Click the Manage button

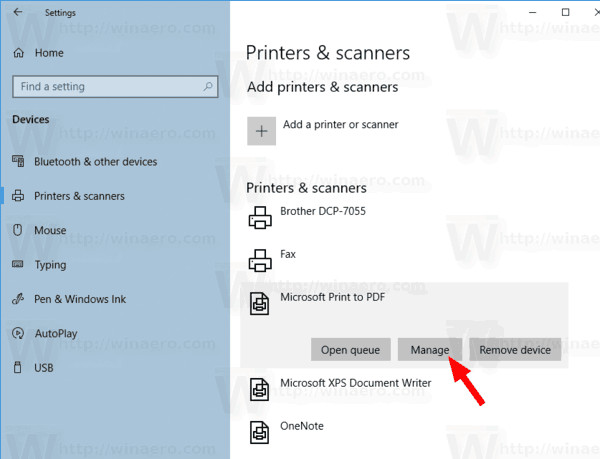pyautogui.click(x=430, y=350)
